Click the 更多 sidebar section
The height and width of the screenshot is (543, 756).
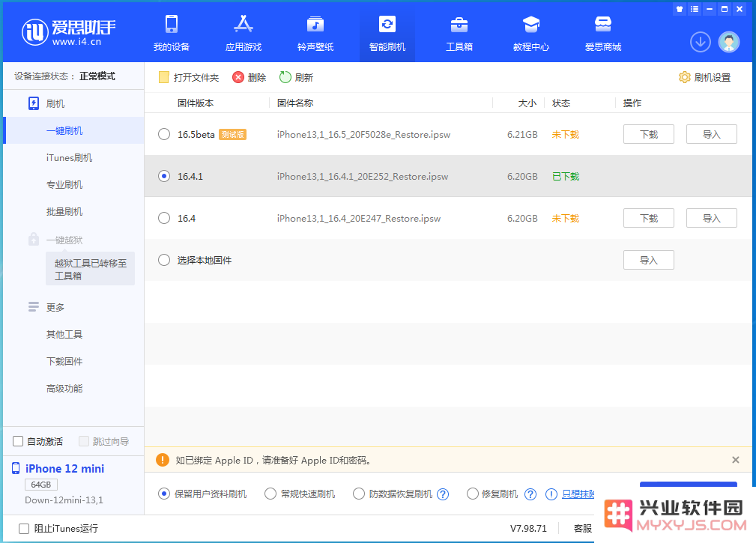coord(46,307)
